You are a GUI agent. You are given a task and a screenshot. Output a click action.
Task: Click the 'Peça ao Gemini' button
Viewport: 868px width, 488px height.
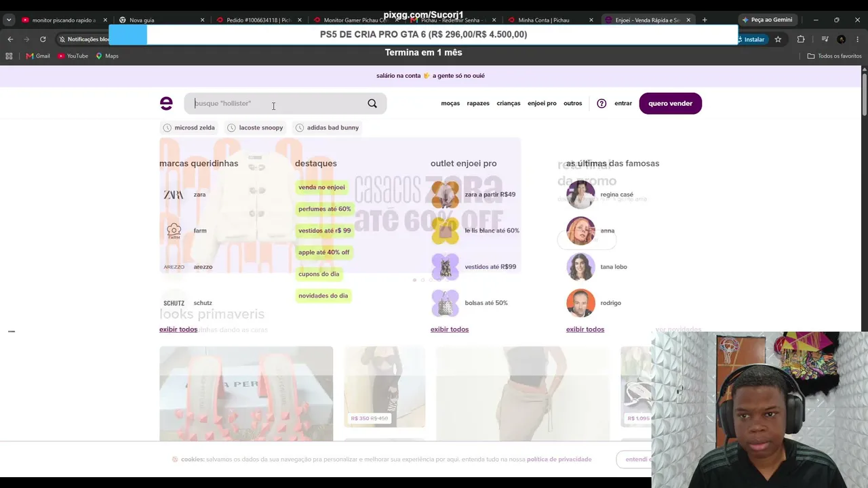767,20
